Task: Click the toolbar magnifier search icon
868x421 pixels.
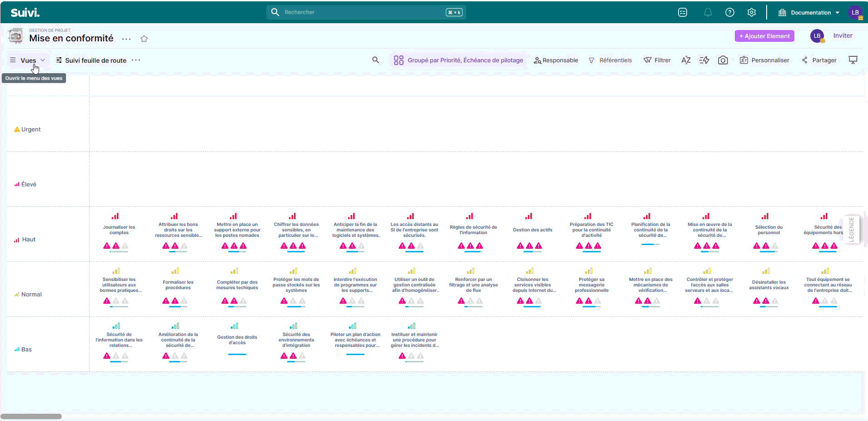Action: [x=375, y=60]
